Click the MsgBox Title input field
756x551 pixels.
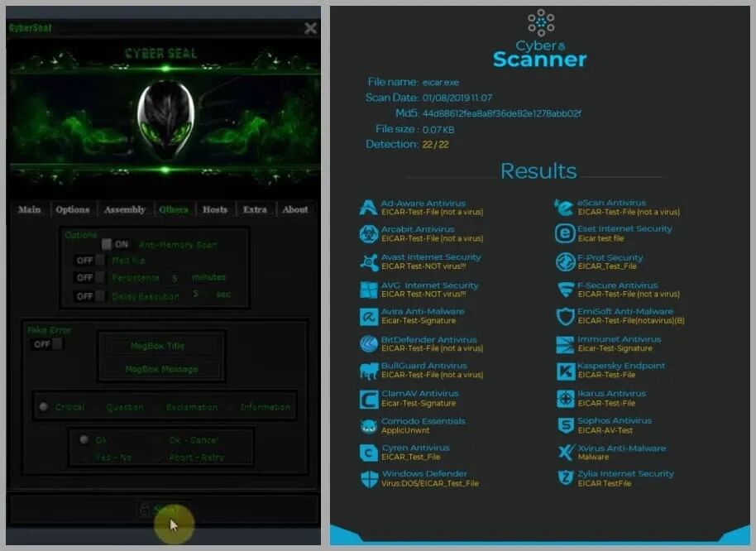point(161,346)
